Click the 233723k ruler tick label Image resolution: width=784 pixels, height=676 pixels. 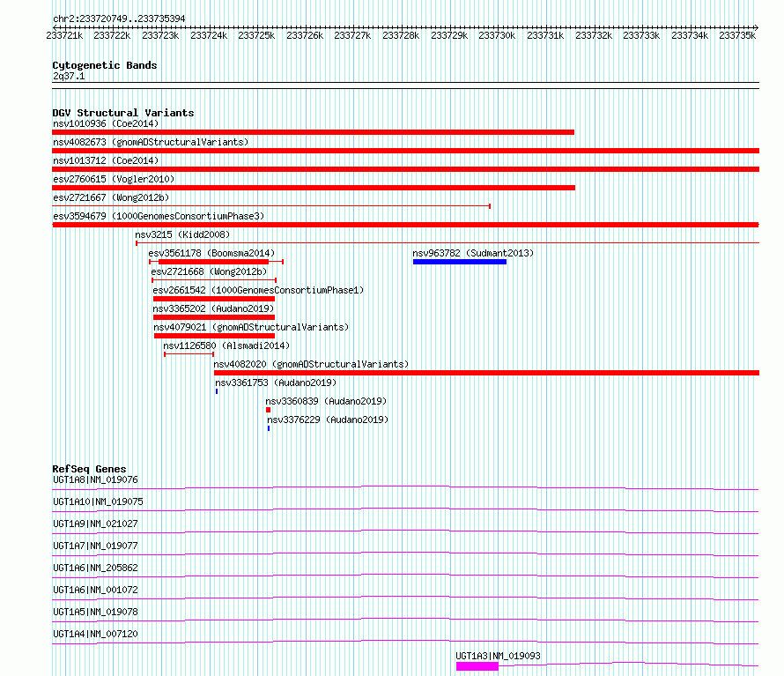pyautogui.click(x=160, y=35)
